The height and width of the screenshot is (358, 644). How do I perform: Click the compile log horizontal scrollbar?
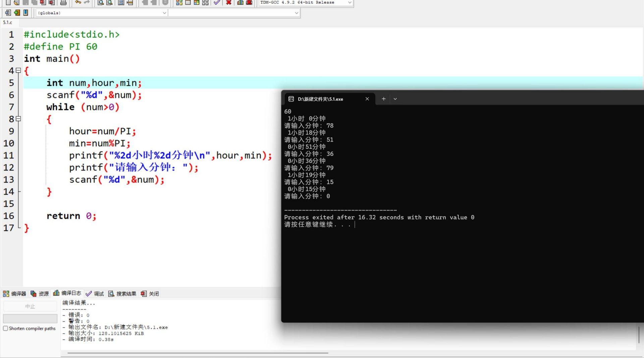coord(198,353)
